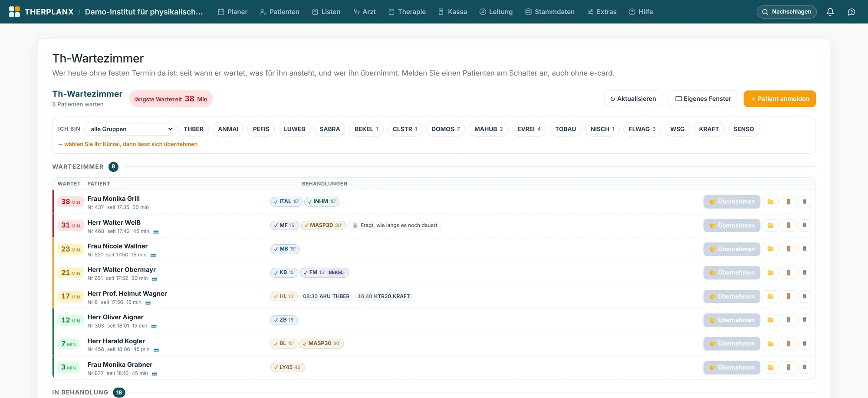Screen dimensions: 868x398
Task: Open folder icon in Walter Obermayr's row
Action: coord(770,272)
